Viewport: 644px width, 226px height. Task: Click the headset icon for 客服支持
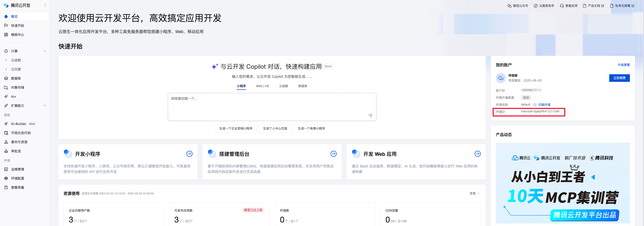(562, 6)
